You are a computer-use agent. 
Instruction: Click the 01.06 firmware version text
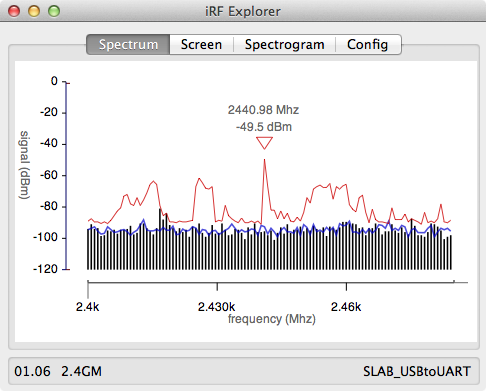(x=32, y=371)
